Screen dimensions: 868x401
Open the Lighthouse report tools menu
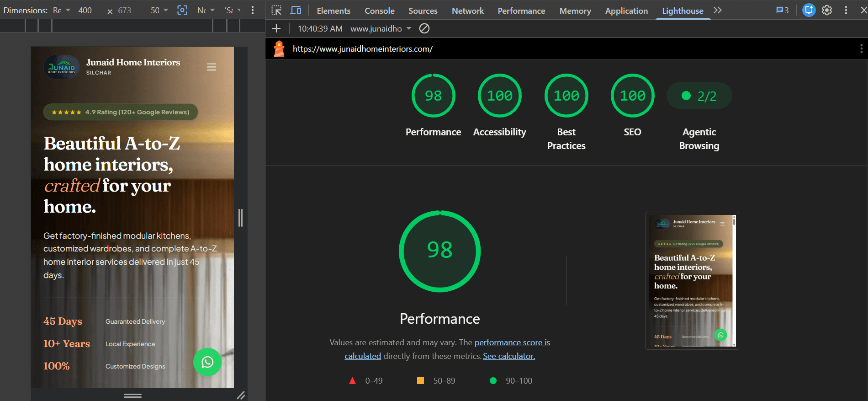click(861, 48)
